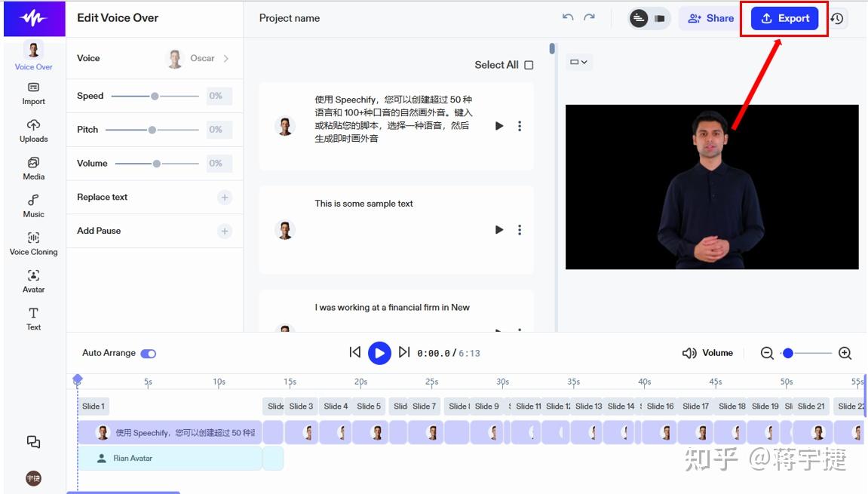
Task: Open the three-dot menu on the first slide
Action: click(x=520, y=126)
